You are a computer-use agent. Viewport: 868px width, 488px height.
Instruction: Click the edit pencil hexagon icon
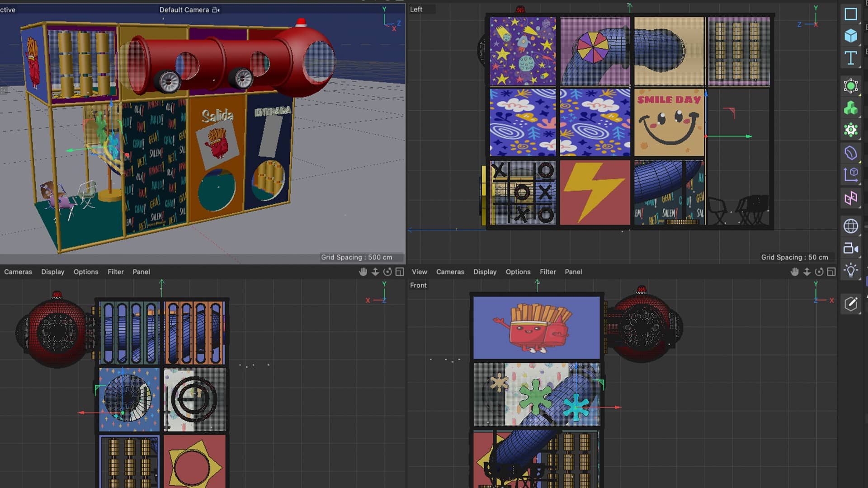tap(850, 304)
